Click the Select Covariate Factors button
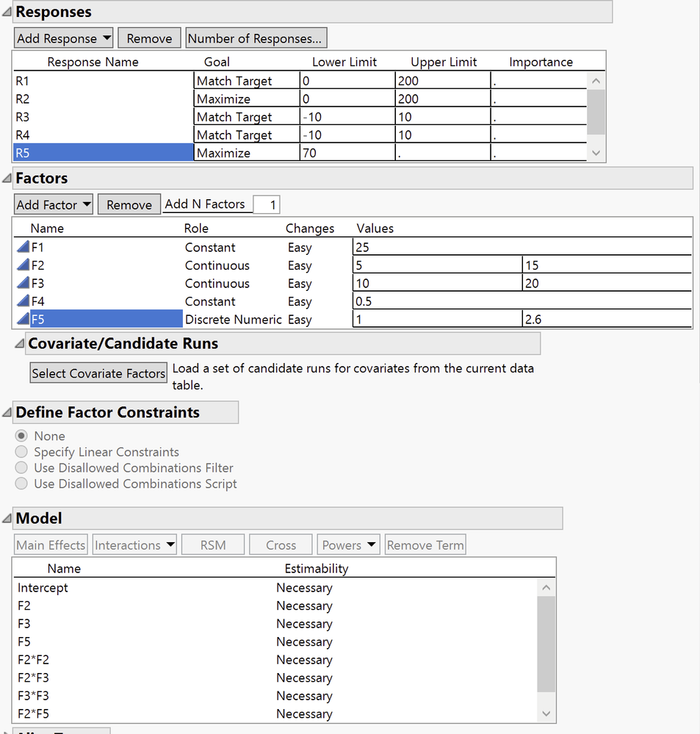 tap(98, 373)
